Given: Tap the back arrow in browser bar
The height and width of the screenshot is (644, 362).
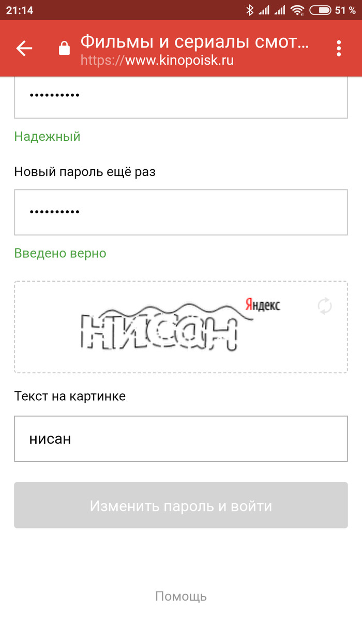Looking at the screenshot, I should [24, 49].
